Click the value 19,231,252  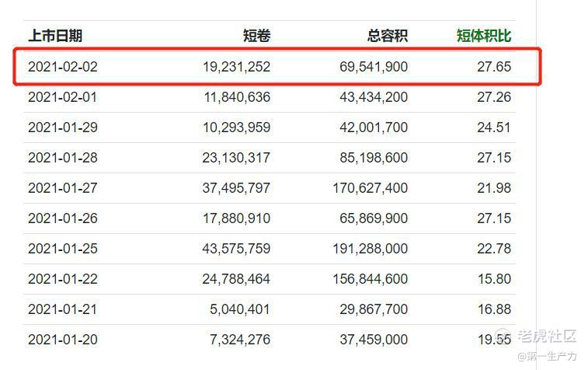(x=236, y=67)
